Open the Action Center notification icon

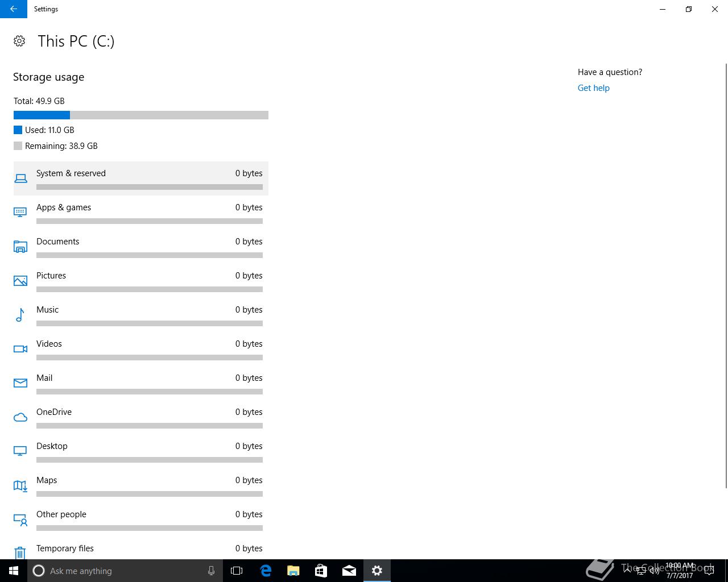click(x=709, y=571)
